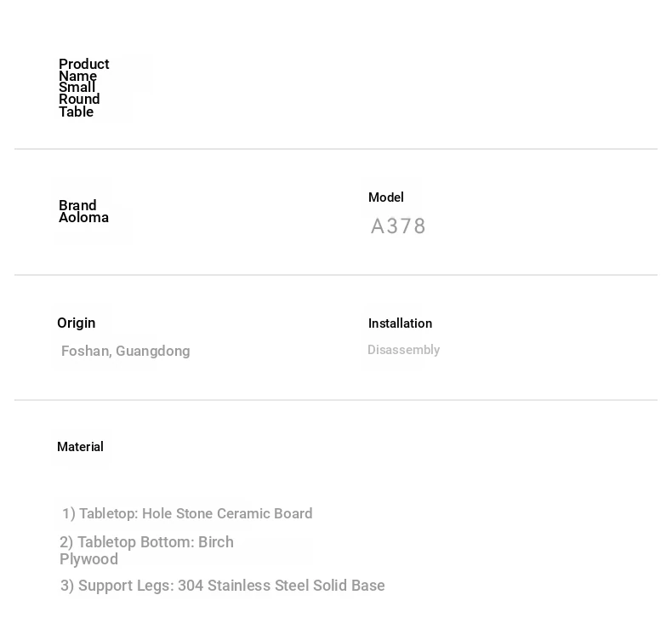The width and height of the screenshot is (672, 635).
Task: Select the Hole Stone Ceramic Board line
Action: click(x=187, y=513)
